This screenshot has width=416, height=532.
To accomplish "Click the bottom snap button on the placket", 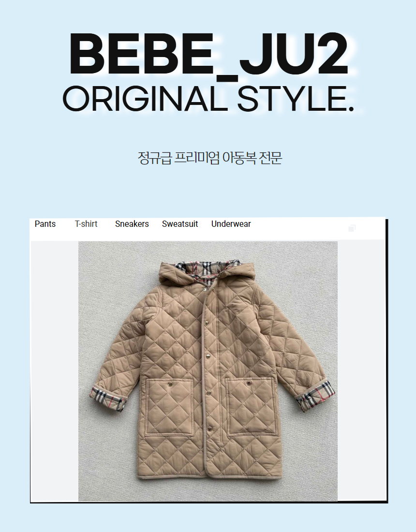I will click(209, 429).
